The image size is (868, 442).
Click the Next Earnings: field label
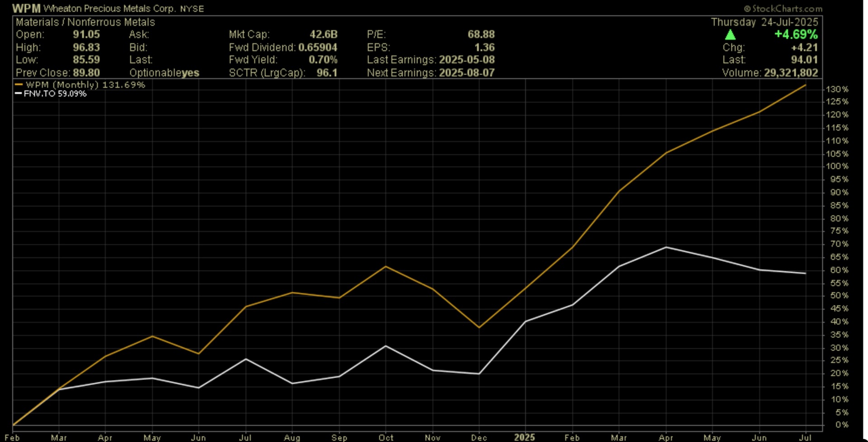click(401, 73)
